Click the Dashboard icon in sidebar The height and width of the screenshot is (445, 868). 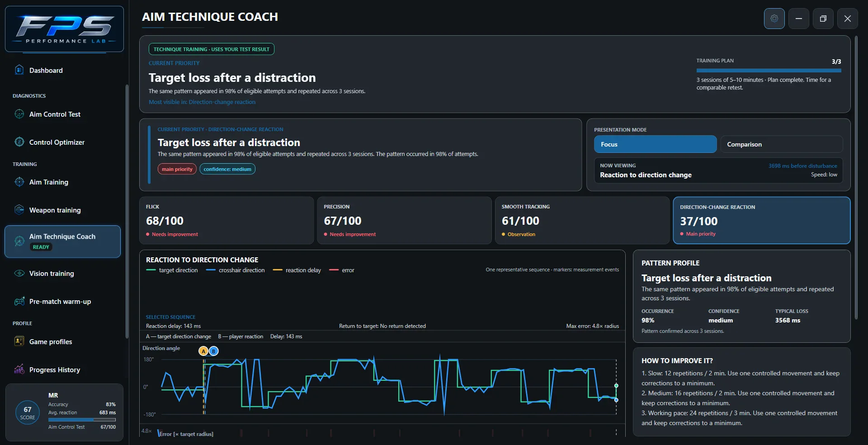[x=19, y=70]
